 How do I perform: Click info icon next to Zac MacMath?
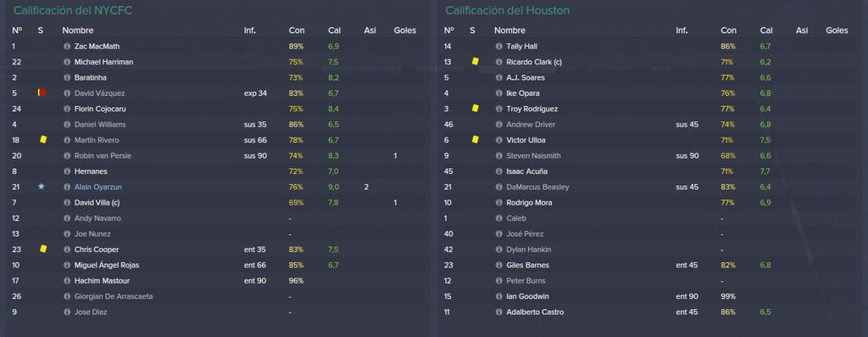(67, 47)
